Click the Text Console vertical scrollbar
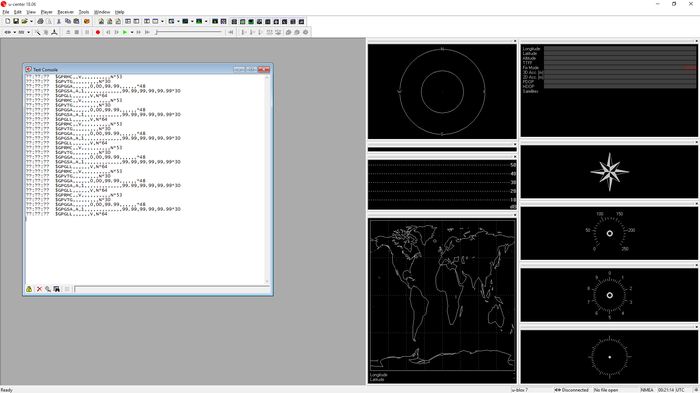700x393 pixels. click(x=267, y=180)
